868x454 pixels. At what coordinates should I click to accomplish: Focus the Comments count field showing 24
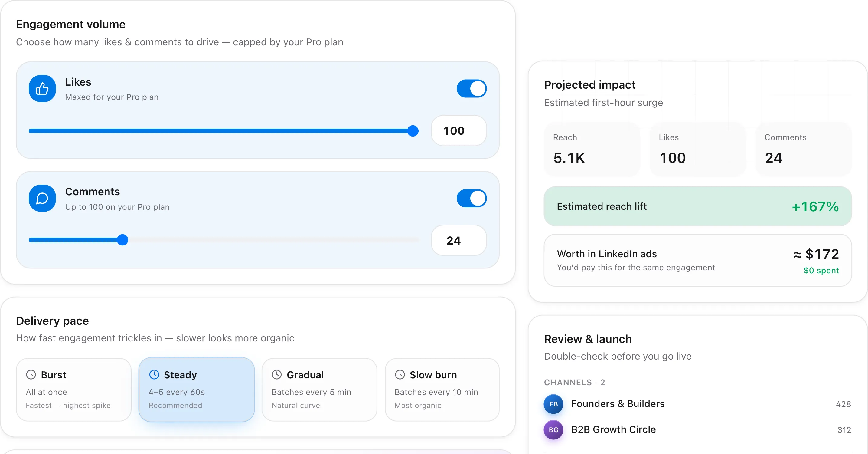click(458, 241)
